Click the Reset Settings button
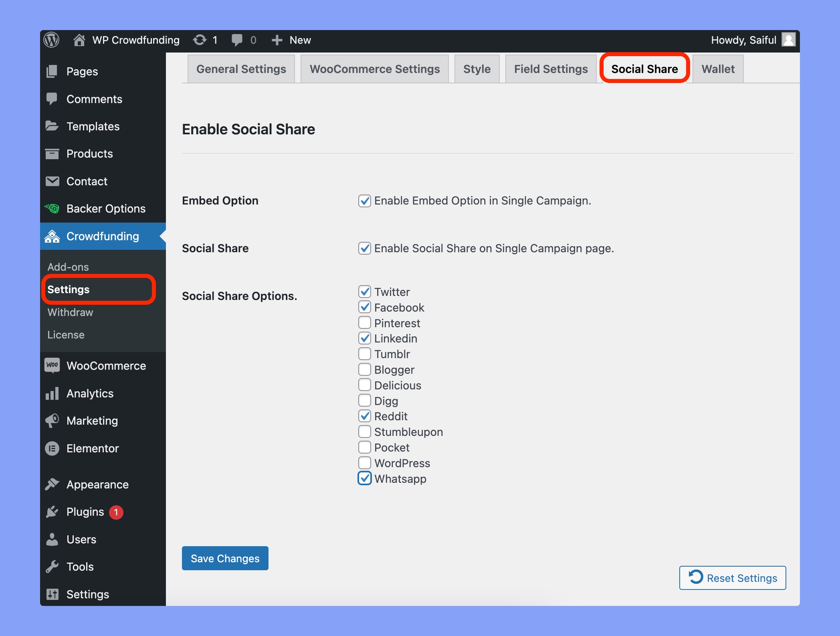840x636 pixels. (733, 578)
